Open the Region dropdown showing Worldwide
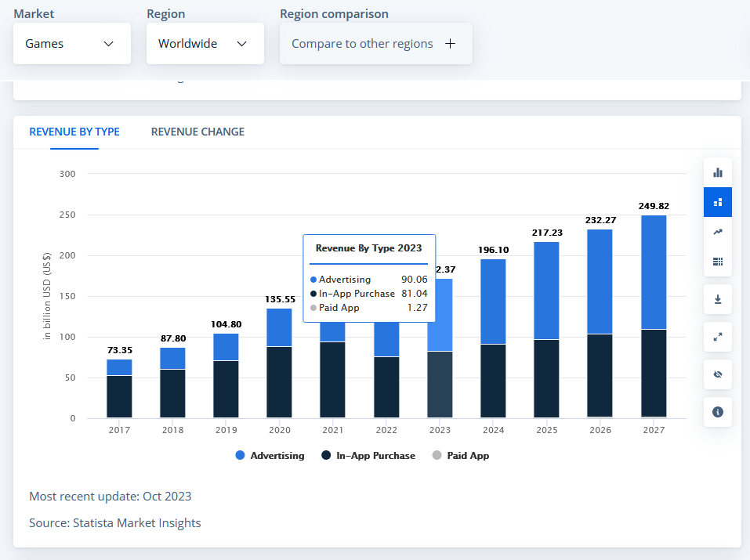Image resolution: width=750 pixels, height=560 pixels. click(205, 44)
